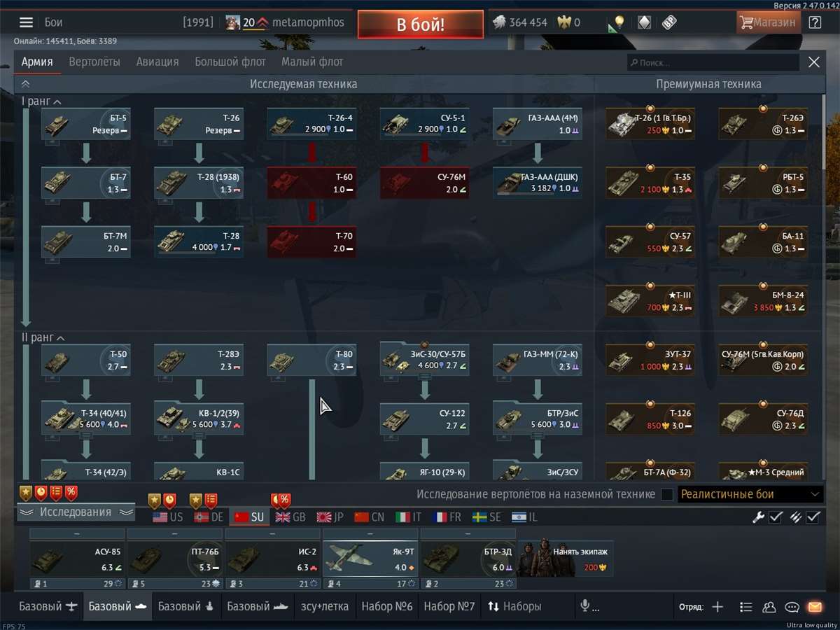
Task: Select the ИС-2 crew slot
Action: click(272, 559)
